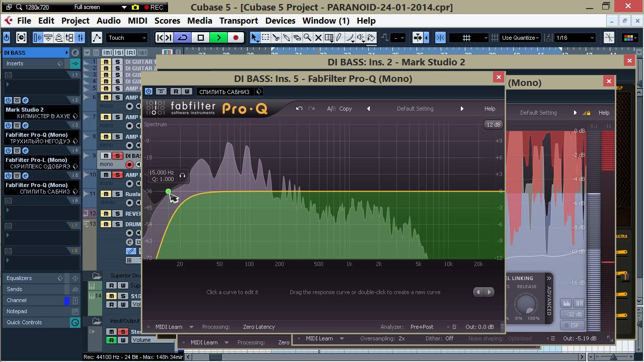Toggle solo on the DI BASS track
The height and width of the screenshot is (362, 644).
117,156
